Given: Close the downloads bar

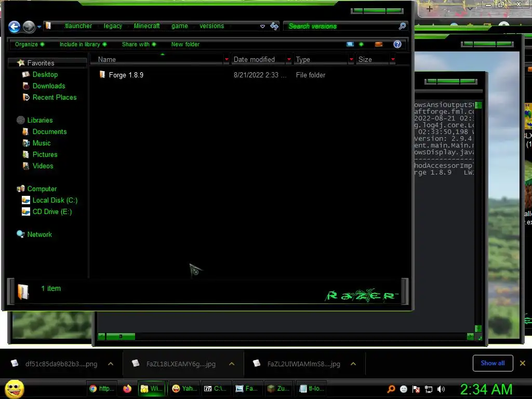Looking at the screenshot, I should point(523,363).
